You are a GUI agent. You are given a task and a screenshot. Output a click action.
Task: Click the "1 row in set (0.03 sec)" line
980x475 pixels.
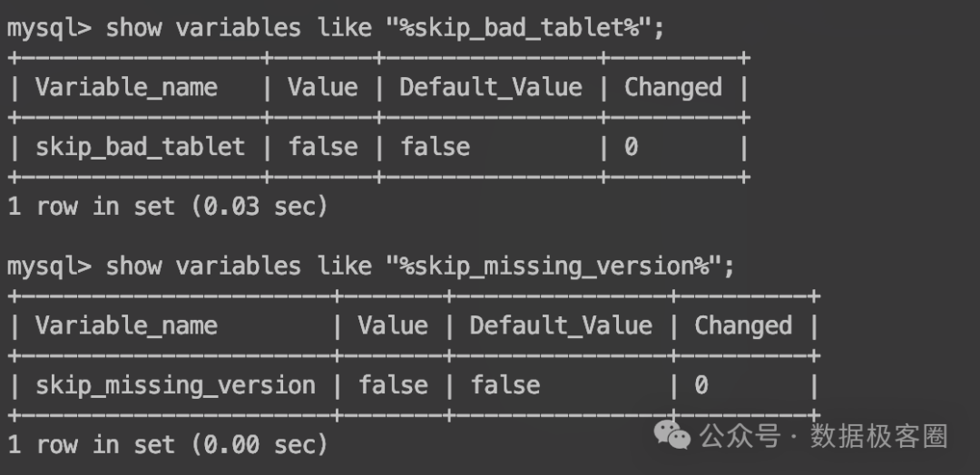pyautogui.click(x=168, y=207)
